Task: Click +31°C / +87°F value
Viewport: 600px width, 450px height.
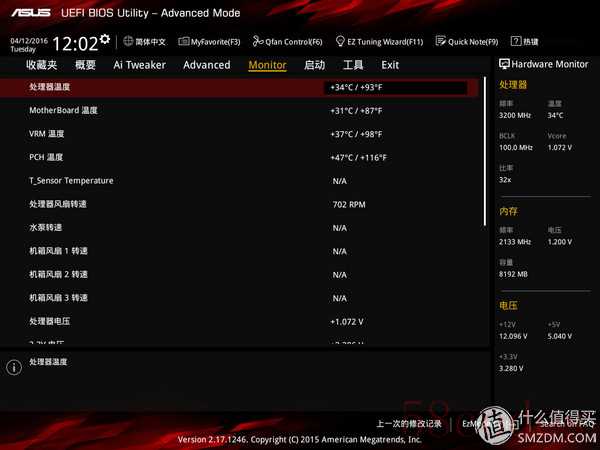Action: 356,111
